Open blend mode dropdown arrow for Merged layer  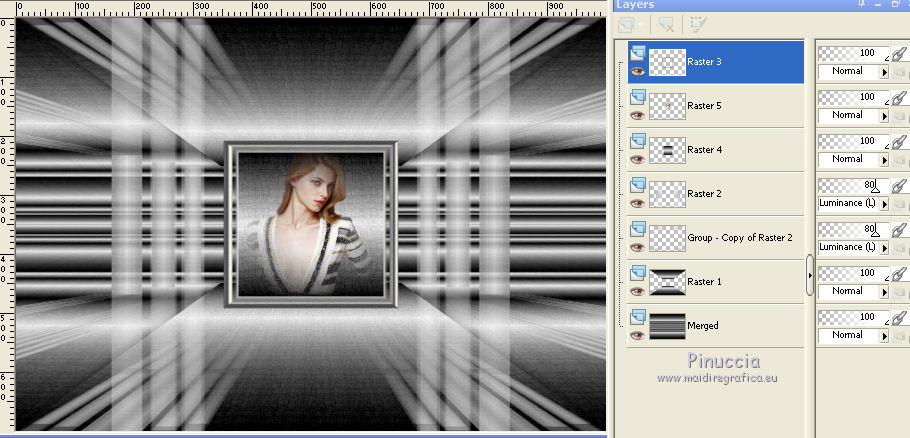[884, 336]
